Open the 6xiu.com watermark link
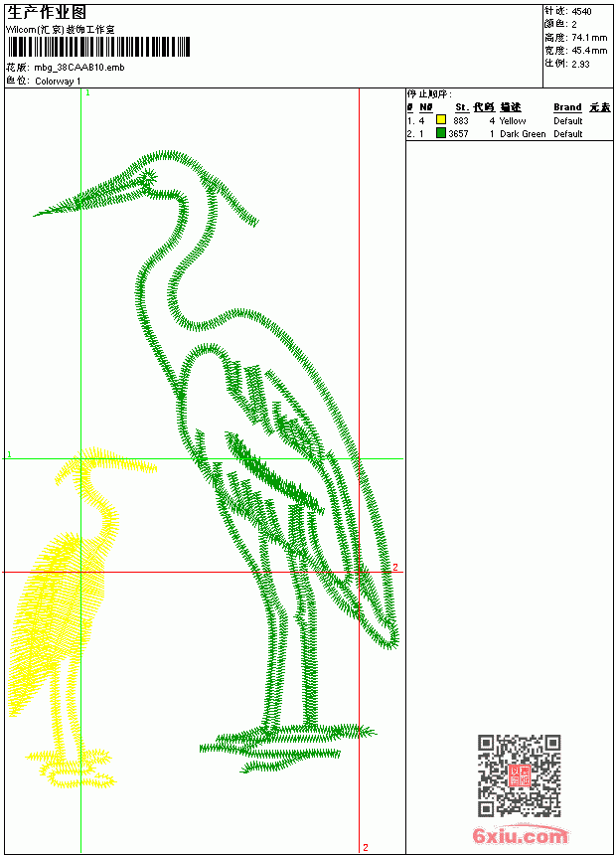This screenshot has width=616, height=855. 520,835
